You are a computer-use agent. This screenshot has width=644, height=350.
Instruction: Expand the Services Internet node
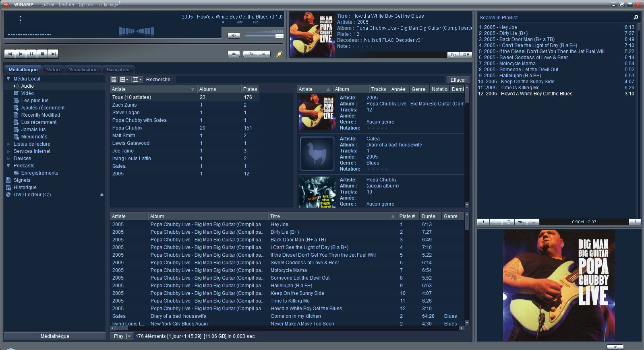8,151
